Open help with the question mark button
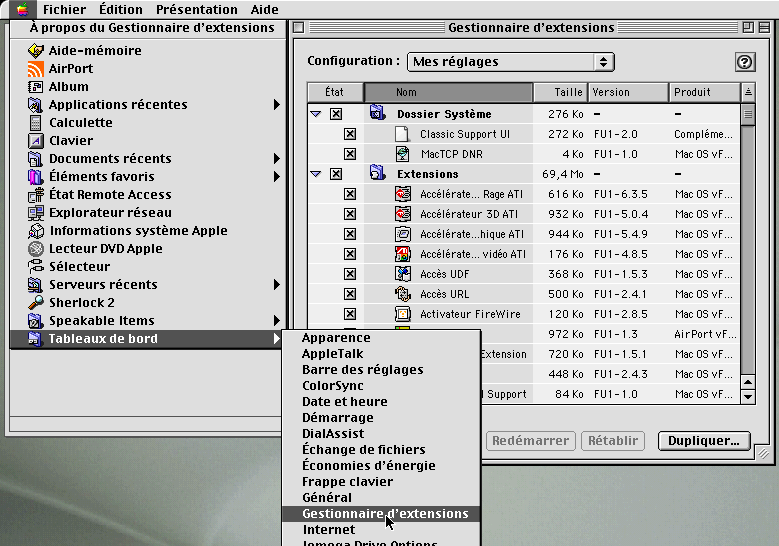This screenshot has height=546, width=779. [x=745, y=62]
